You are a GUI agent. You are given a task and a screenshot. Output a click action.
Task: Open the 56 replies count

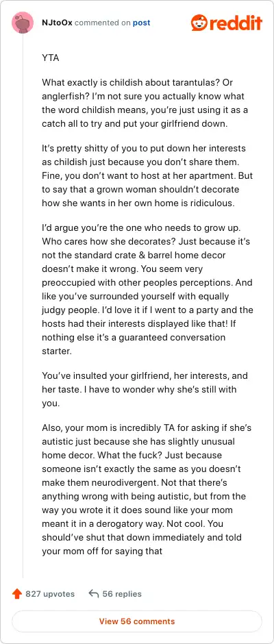tap(122, 594)
